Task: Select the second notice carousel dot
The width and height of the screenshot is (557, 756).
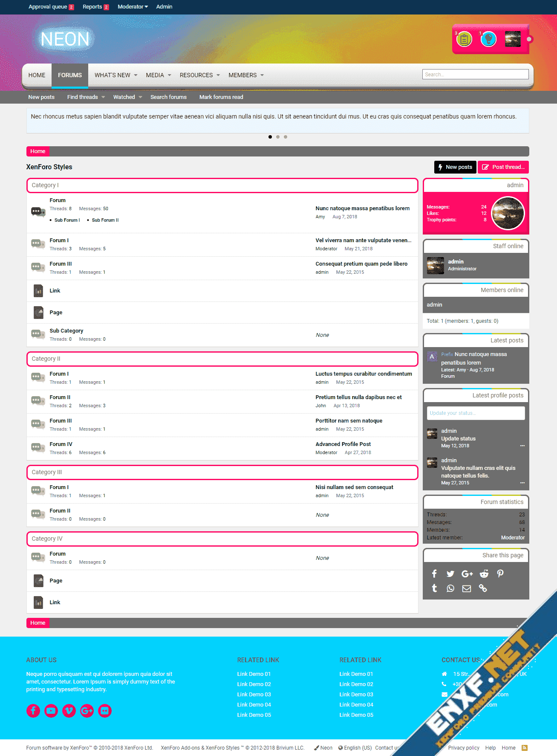Action: click(x=278, y=137)
